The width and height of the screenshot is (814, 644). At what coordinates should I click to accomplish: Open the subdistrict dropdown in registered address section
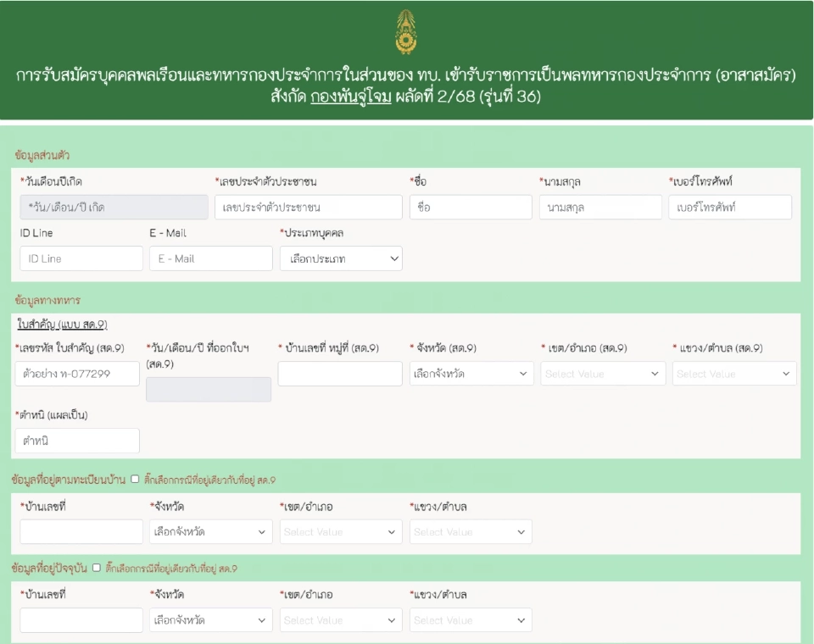pyautogui.click(x=470, y=532)
